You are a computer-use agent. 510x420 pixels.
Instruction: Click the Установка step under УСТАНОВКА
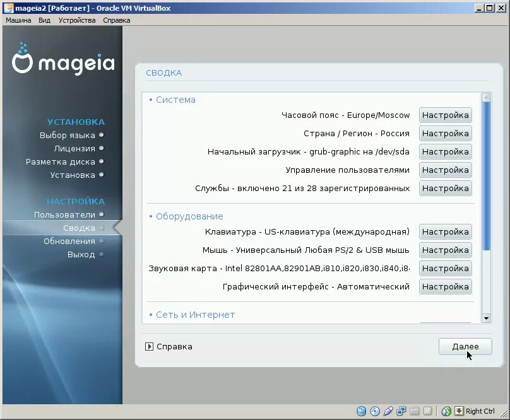[x=73, y=175]
